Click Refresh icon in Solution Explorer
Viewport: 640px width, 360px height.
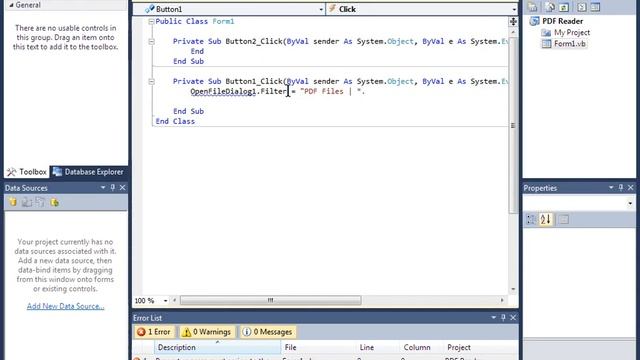click(564, 7)
